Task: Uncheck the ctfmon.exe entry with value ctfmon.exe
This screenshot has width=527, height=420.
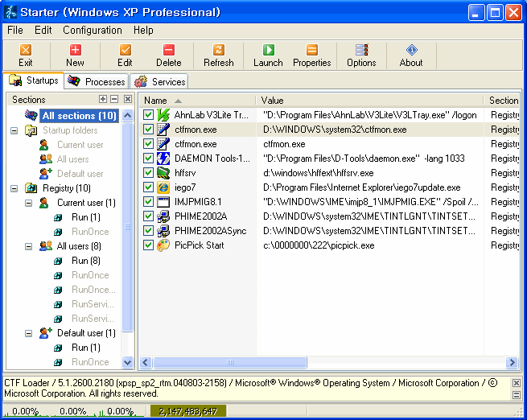Action: [x=148, y=144]
